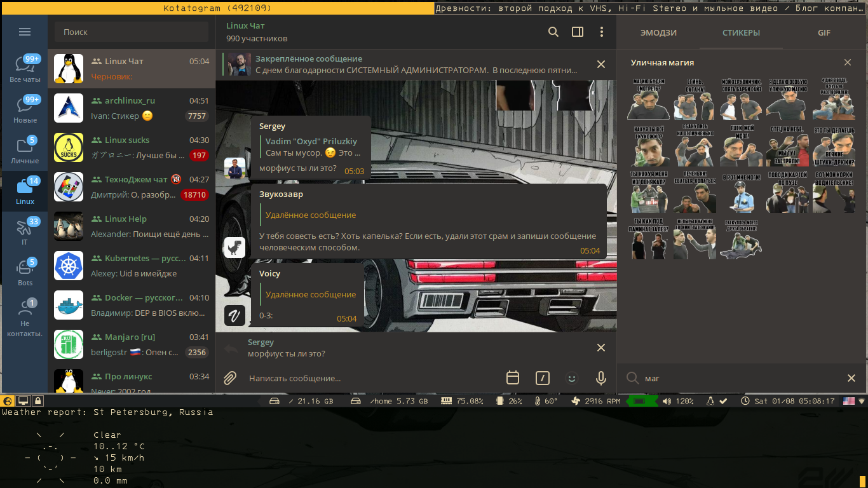Viewport: 868px width, 488px height.
Task: Click the clock Sat 01/08 in status bar
Action: [788, 401]
